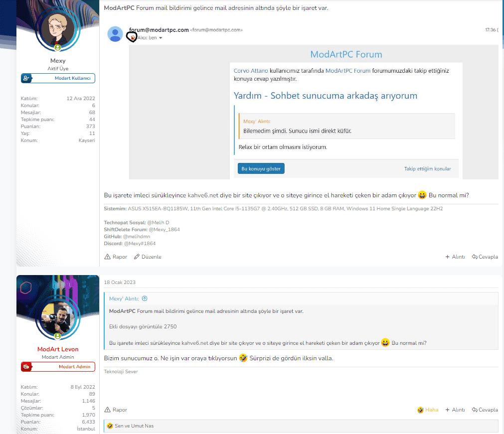The image size is (504, 434).
Task: Reply to Mexy's post with Cevapla
Action: pos(485,257)
